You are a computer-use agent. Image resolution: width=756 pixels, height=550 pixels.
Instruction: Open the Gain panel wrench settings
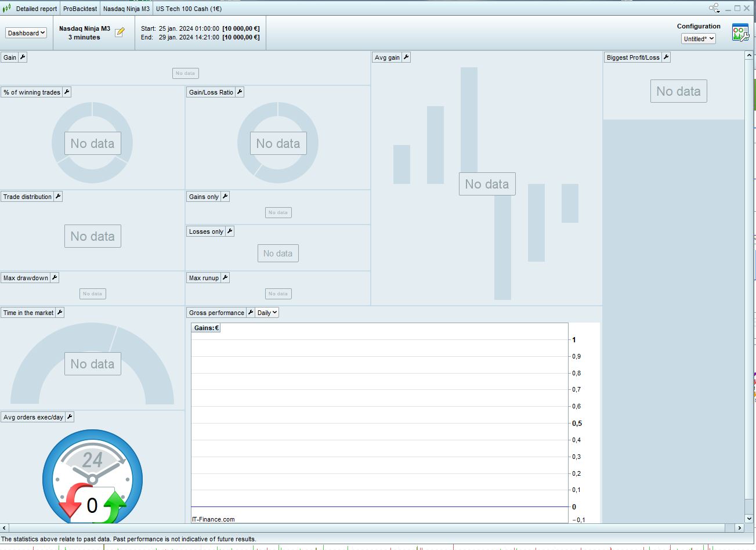pyautogui.click(x=23, y=57)
